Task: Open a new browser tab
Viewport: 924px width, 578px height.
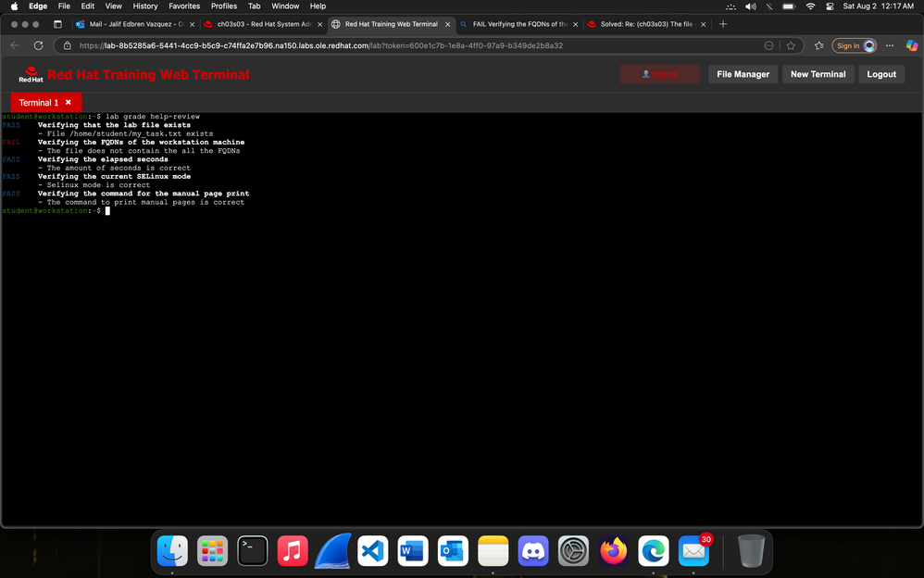Action: [x=723, y=24]
